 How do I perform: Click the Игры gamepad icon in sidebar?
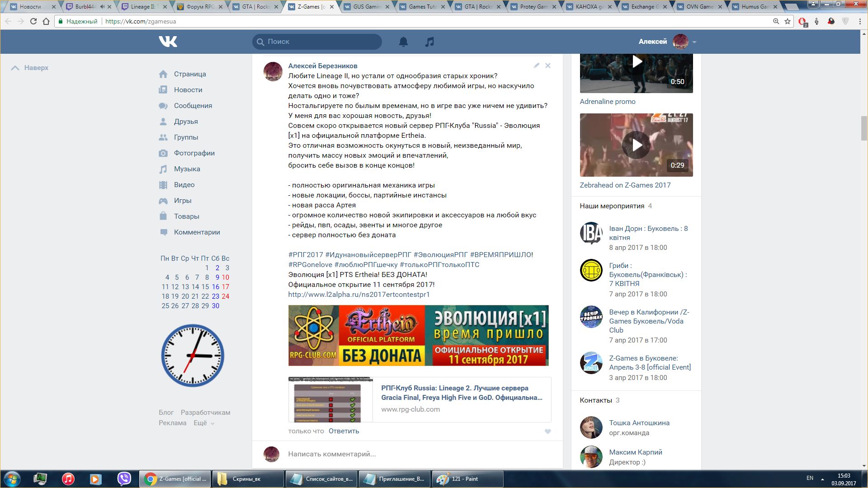[163, 201]
